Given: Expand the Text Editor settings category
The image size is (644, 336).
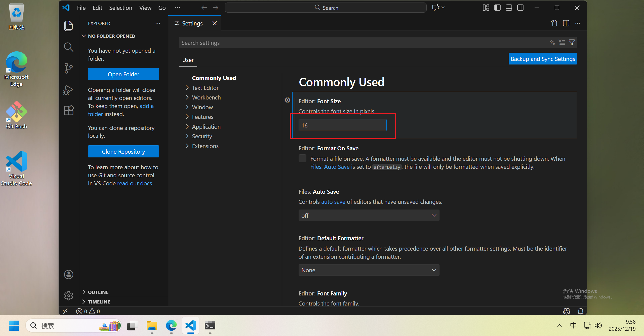Looking at the screenshot, I should tap(205, 88).
